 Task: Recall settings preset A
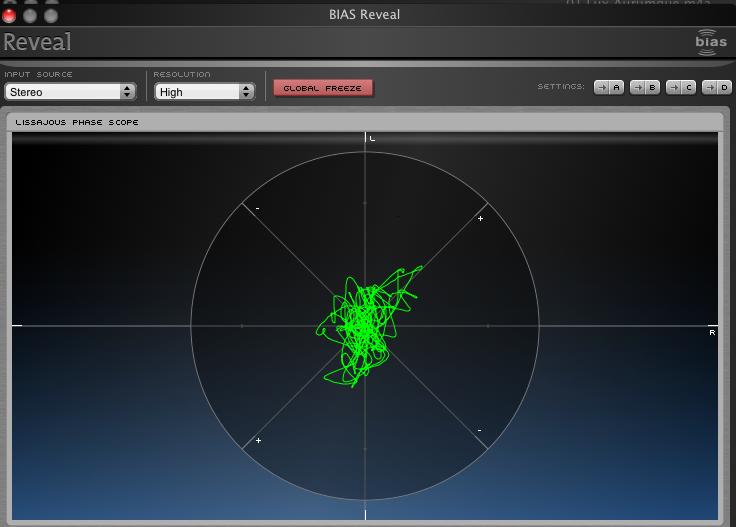coord(617,88)
